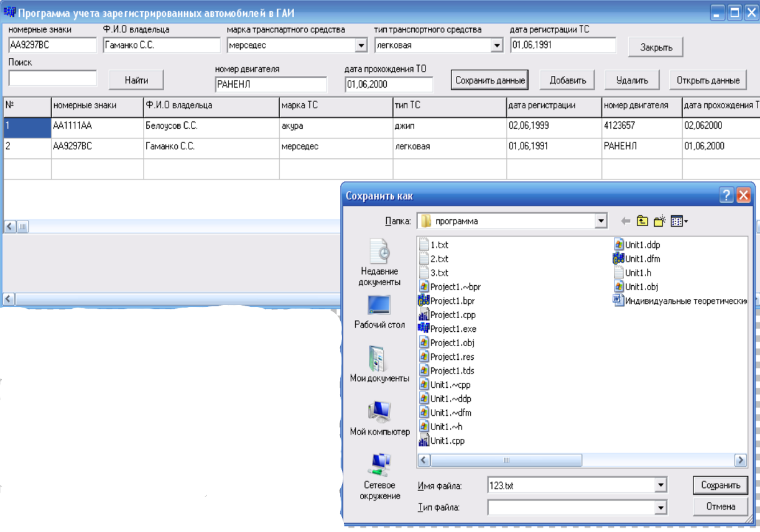760x532 pixels.
Task: Click the Go Back arrow icon in dialog
Action: click(626, 221)
